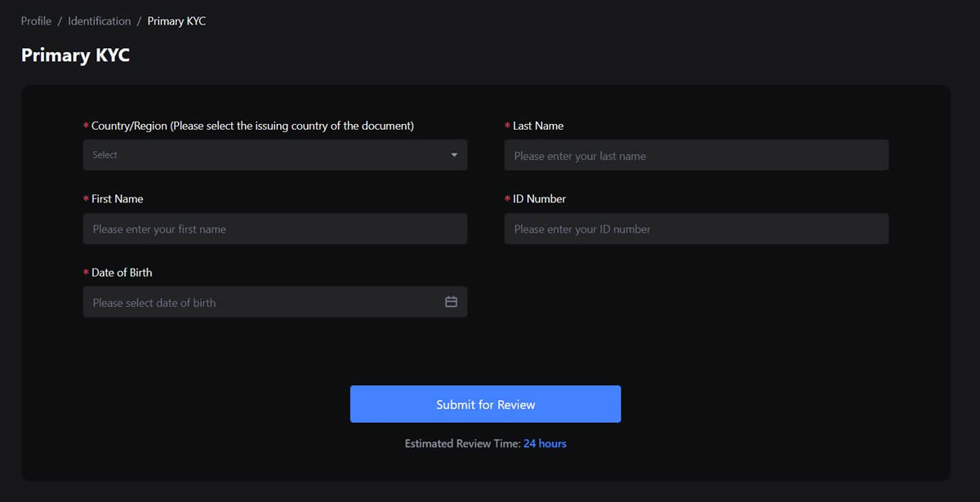The image size is (980, 502).
Task: Click the ID Number label
Action: click(539, 198)
